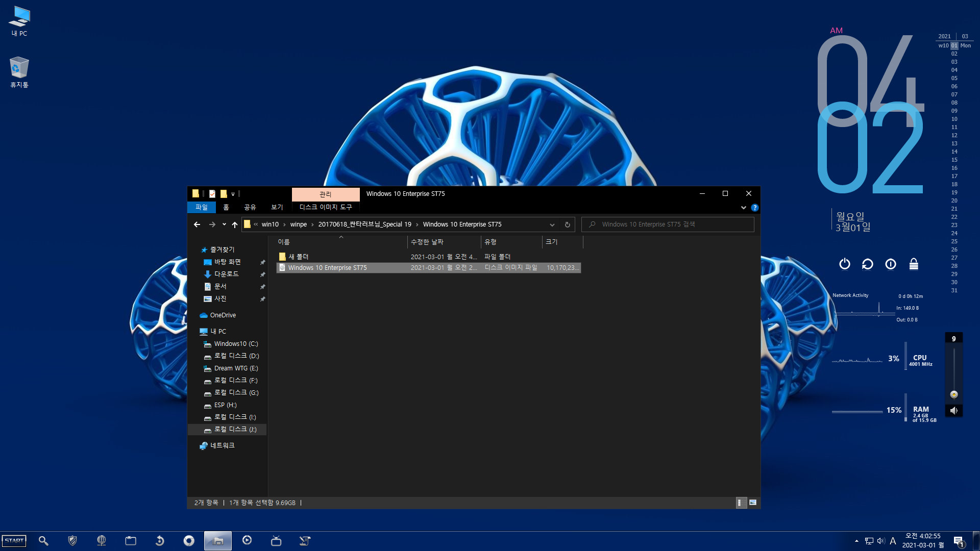This screenshot has width=980, height=551.
Task: Click the New folder icon in quick access toolbar
Action: click(x=224, y=194)
